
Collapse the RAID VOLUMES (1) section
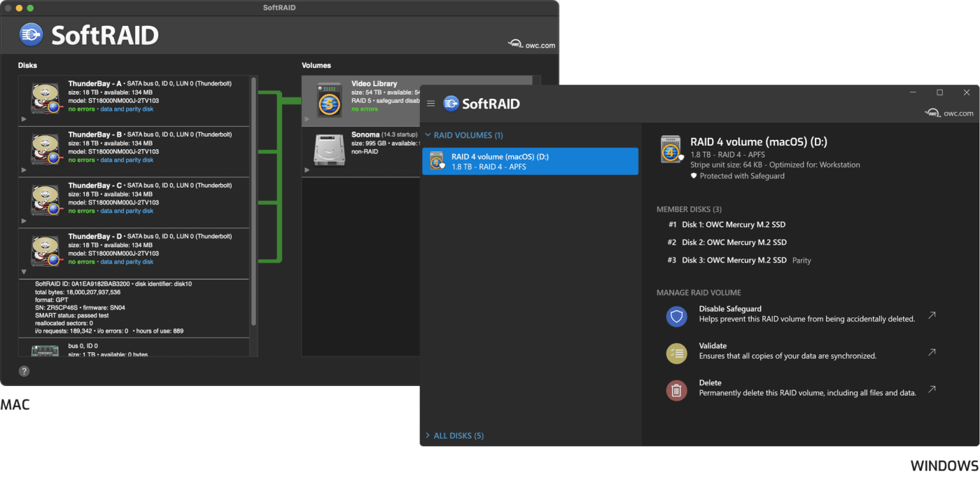click(428, 134)
